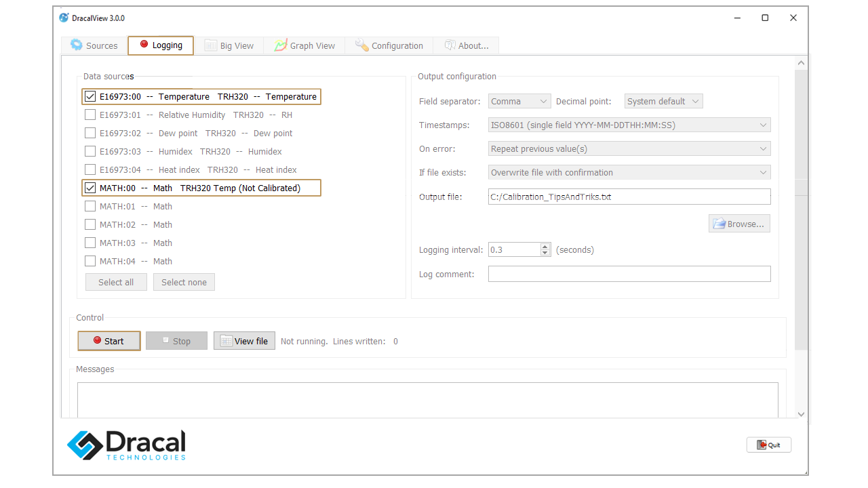Click inside the Messages text area
This screenshot has width=868, height=488.
point(427,400)
